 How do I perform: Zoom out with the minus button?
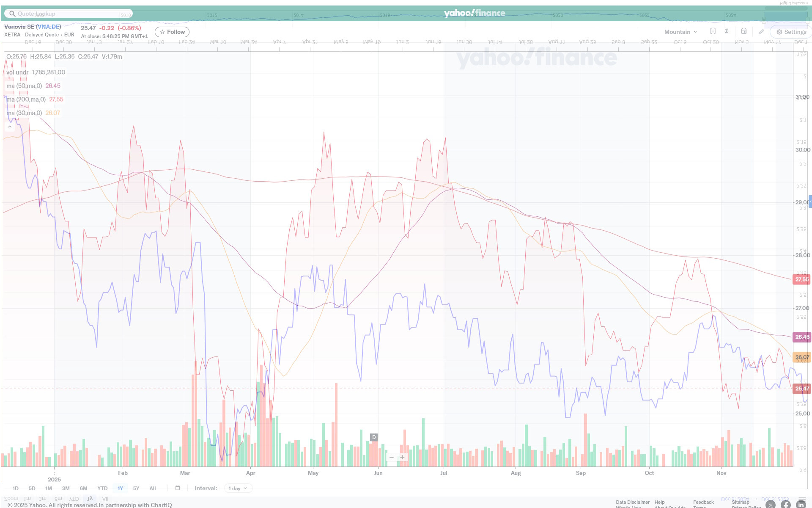392,457
